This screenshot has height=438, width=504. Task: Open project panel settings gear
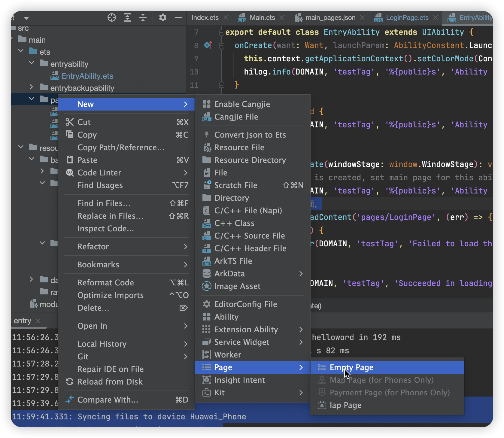tap(162, 18)
